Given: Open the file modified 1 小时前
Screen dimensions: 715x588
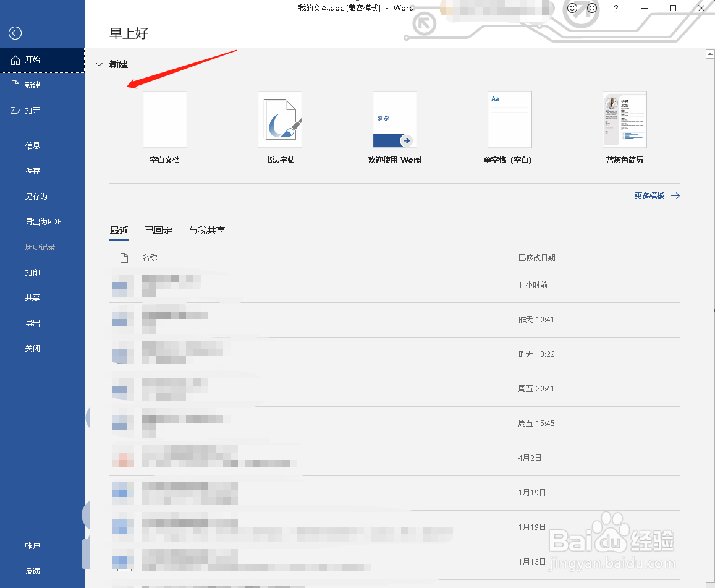Looking at the screenshot, I should (395, 285).
